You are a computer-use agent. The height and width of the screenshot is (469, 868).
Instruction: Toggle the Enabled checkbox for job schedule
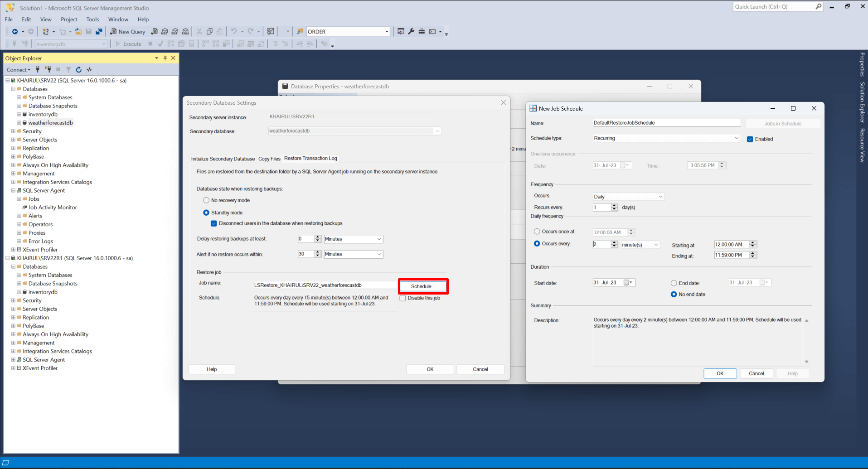750,139
